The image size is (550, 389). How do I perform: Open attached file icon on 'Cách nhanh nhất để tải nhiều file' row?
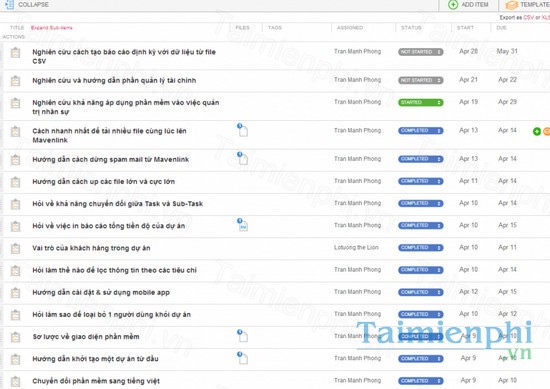pos(242,130)
